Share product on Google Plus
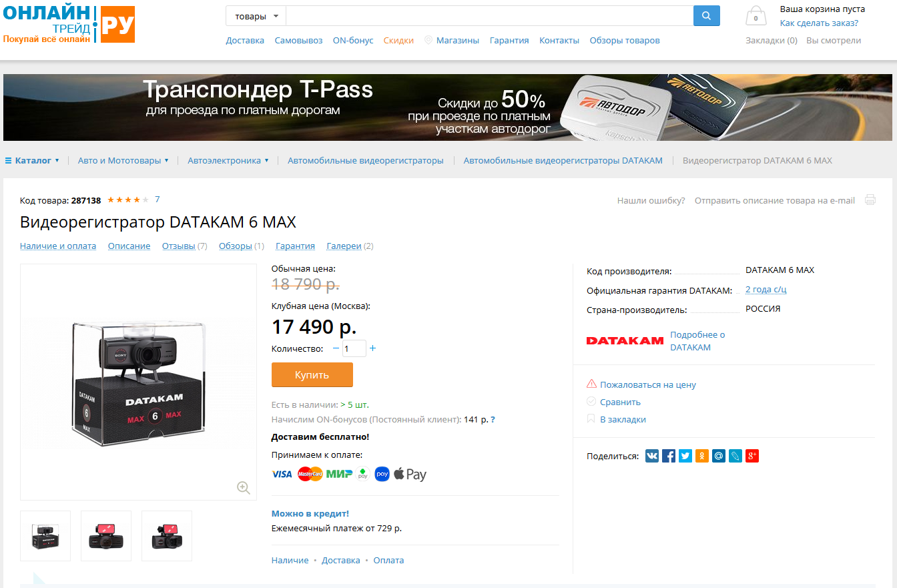 (752, 456)
